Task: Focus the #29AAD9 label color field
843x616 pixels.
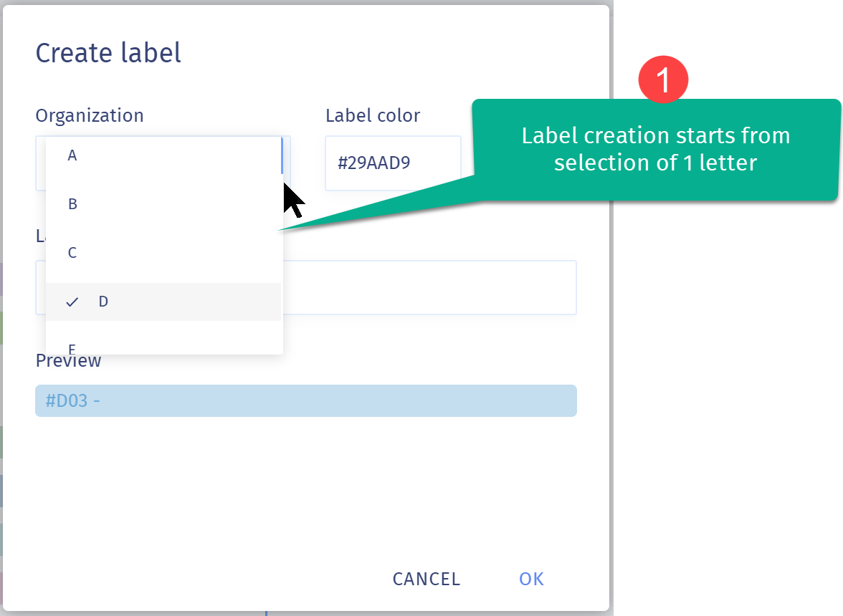Action: tap(393, 163)
